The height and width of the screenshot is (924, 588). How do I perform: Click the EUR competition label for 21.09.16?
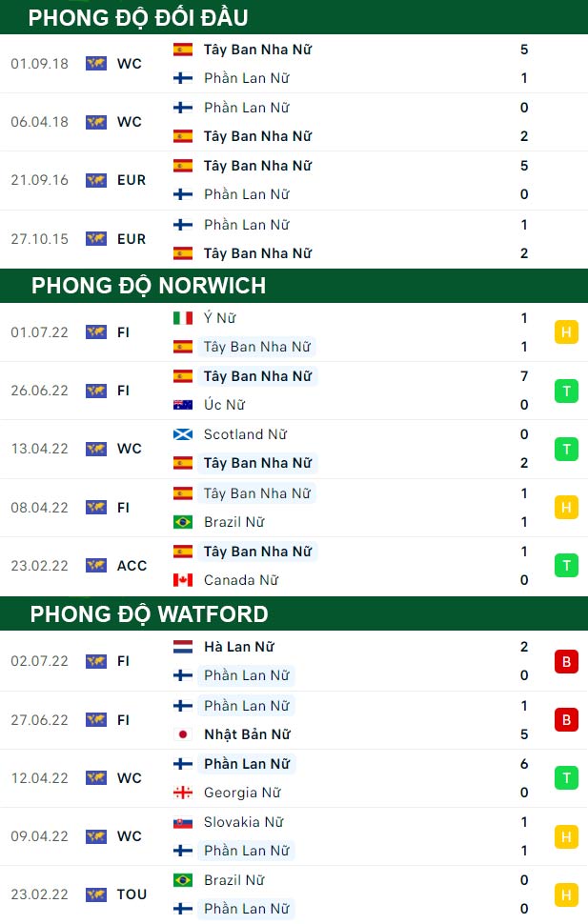(x=132, y=180)
